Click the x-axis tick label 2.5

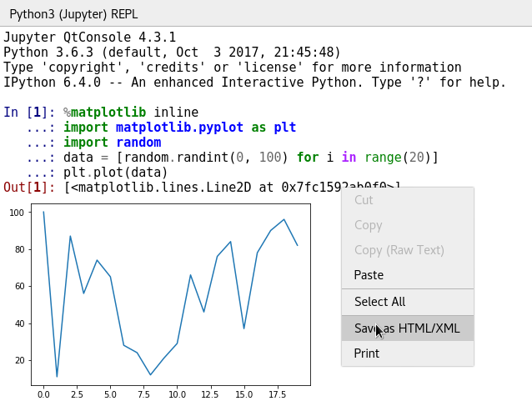[x=77, y=394]
